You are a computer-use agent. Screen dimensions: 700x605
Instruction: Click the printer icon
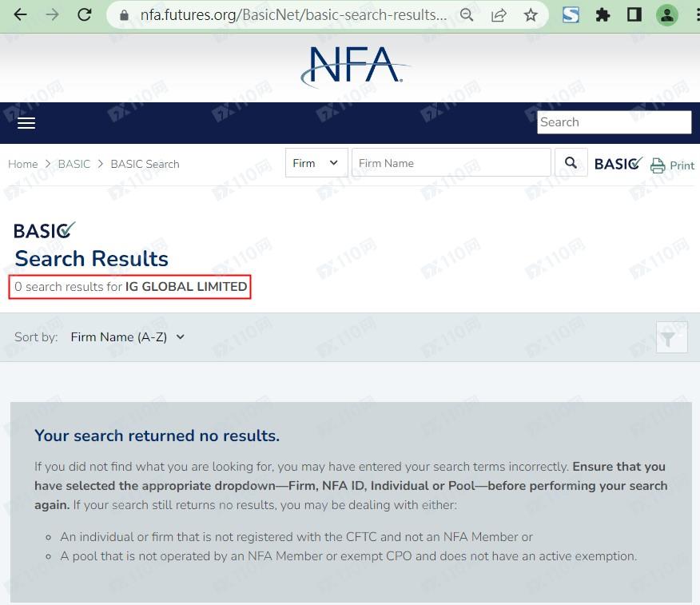pos(658,165)
